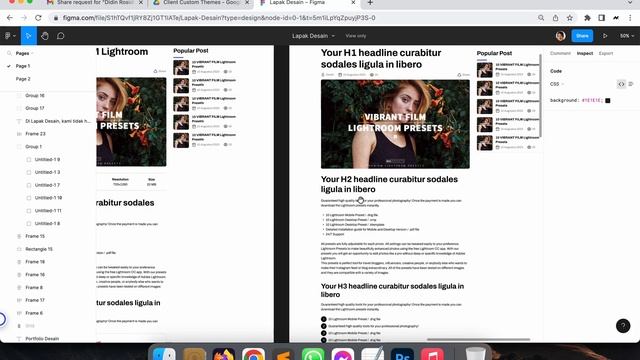Open browser extensions puzzle icon
The height and width of the screenshot is (360, 640).
[x=587, y=18]
